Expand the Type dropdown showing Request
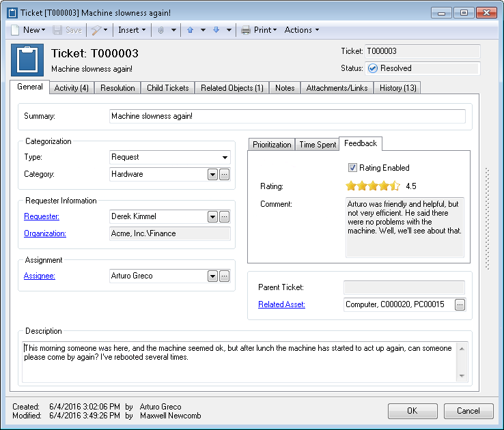Screen dimensions: 504x430 coord(225,158)
